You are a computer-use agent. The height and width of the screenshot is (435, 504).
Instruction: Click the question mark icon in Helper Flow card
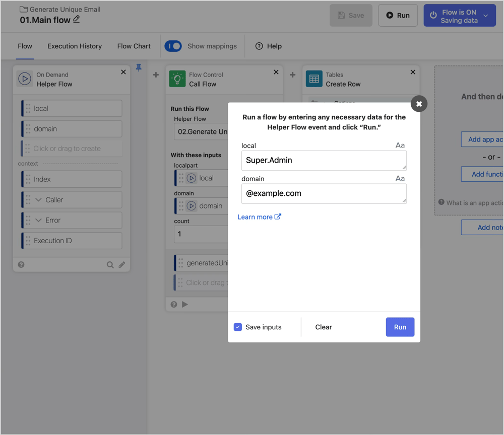point(21,265)
